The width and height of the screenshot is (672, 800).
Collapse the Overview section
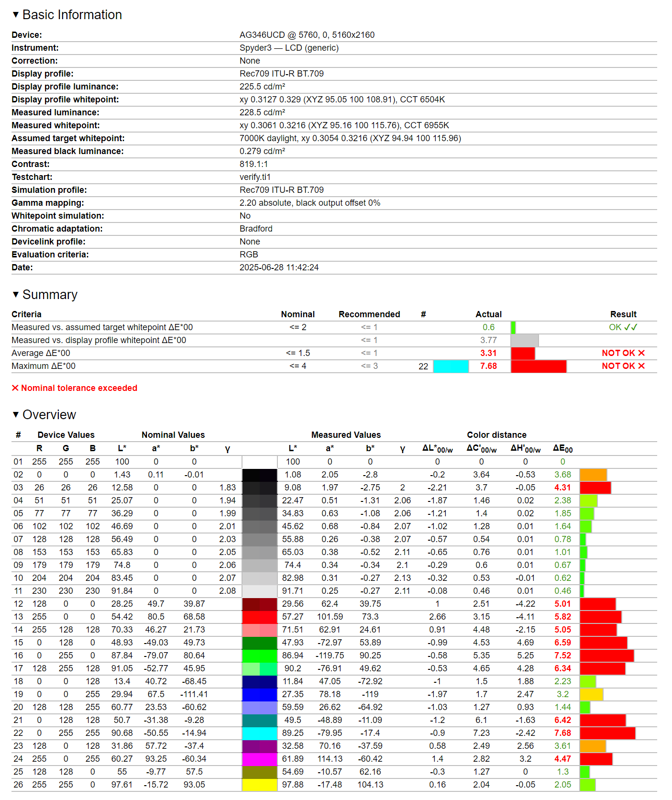[16, 415]
